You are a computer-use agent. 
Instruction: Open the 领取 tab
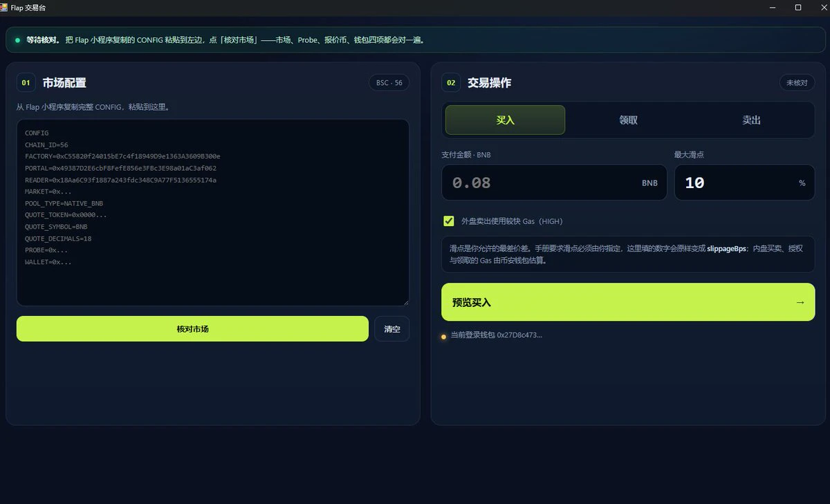pos(628,120)
